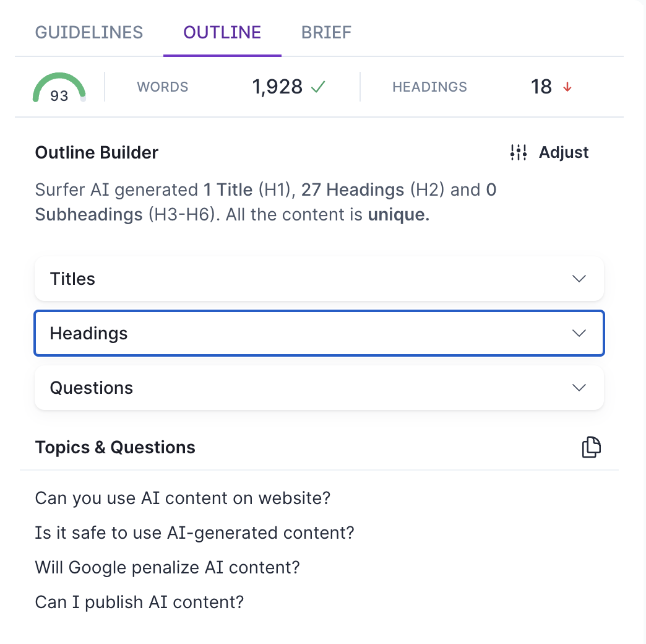The height and width of the screenshot is (644, 646).
Task: Select question 'Will Google penalize AI content?'
Action: [167, 567]
